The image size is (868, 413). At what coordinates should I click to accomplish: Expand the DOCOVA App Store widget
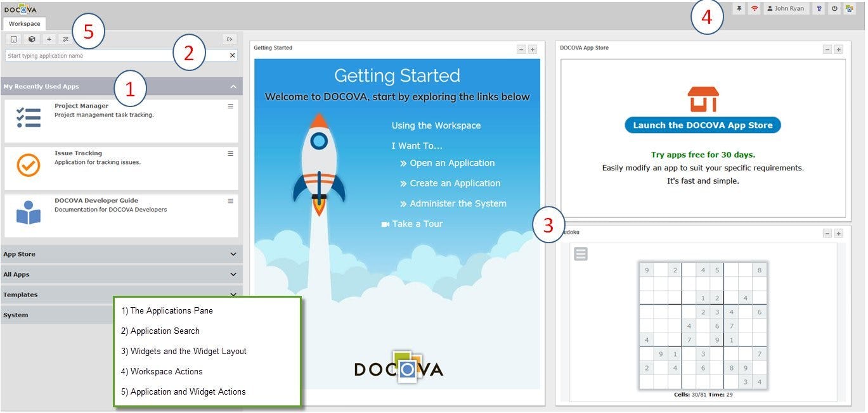click(838, 49)
